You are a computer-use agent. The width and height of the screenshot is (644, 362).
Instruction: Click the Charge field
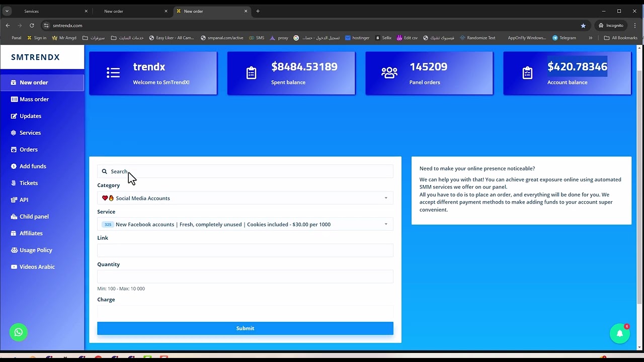(x=245, y=312)
